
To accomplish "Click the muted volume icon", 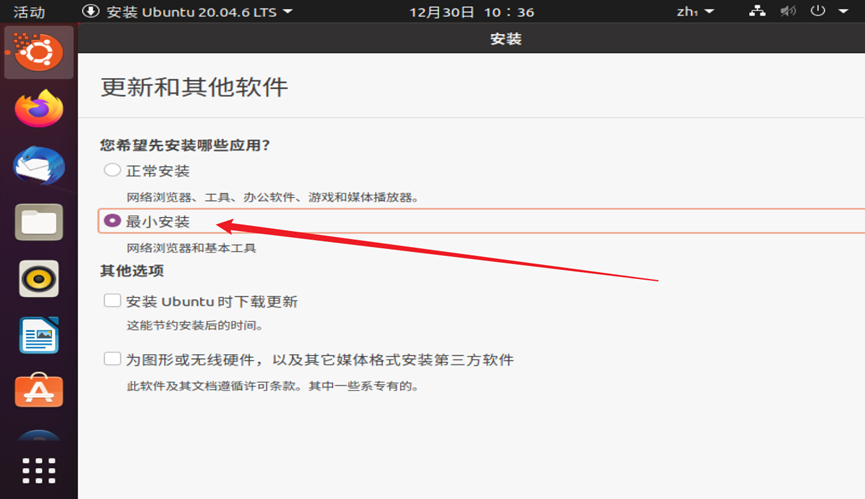I will point(788,11).
